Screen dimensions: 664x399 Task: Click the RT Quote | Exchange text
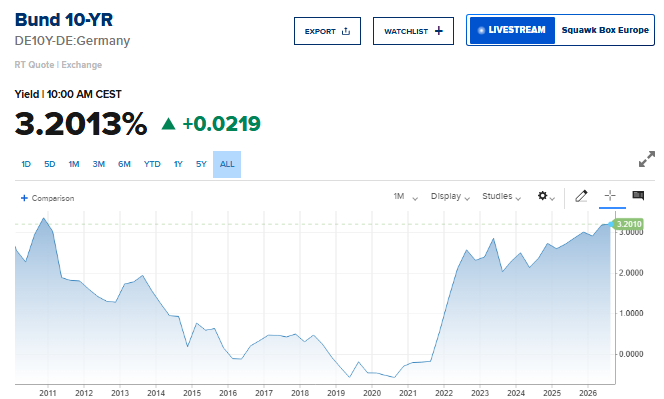pyautogui.click(x=58, y=65)
